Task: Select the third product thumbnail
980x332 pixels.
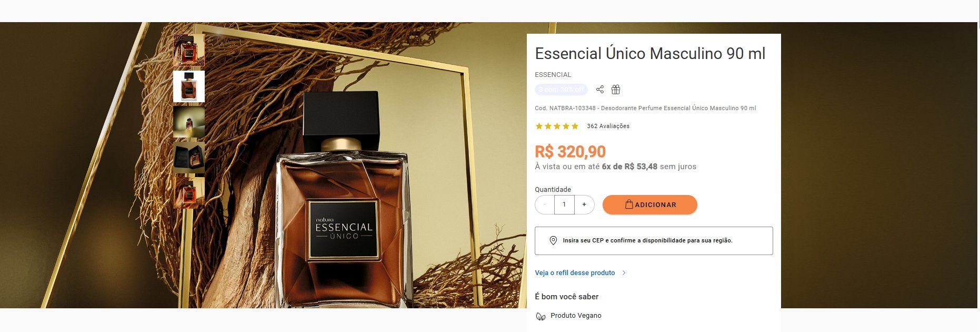Action: coord(189,122)
